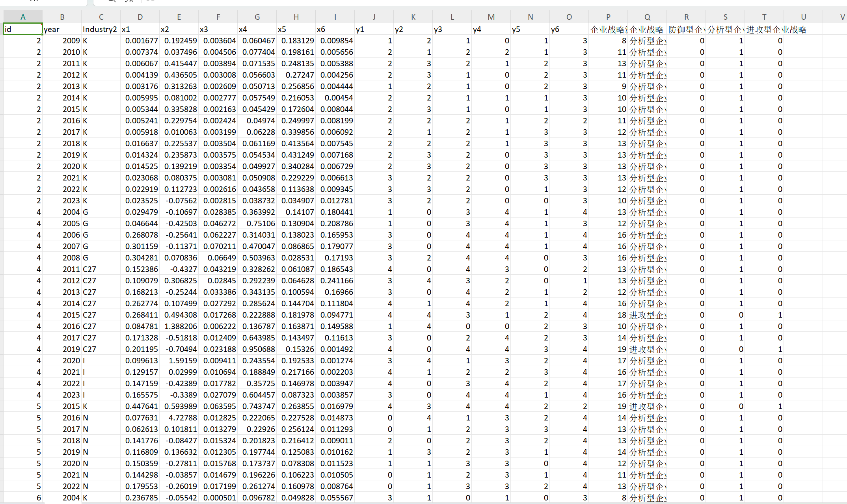The width and height of the screenshot is (847, 504).
Task: Select column D header
Action: (140, 17)
